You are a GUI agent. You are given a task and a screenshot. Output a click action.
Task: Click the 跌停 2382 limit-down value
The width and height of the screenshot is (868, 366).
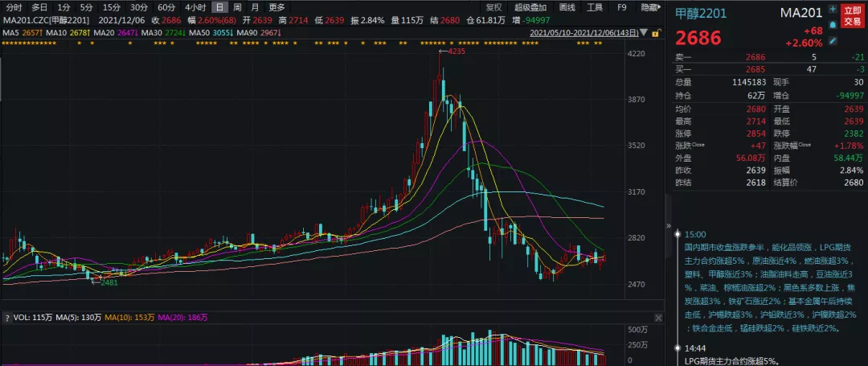point(853,134)
